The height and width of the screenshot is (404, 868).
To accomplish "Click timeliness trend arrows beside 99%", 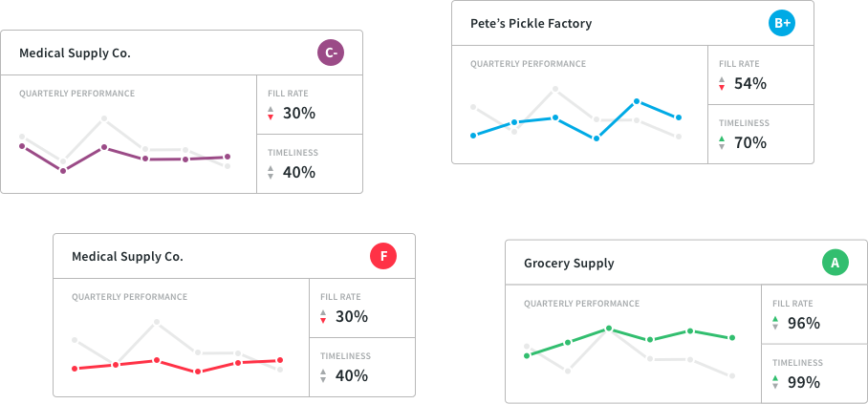I will pyautogui.click(x=775, y=383).
